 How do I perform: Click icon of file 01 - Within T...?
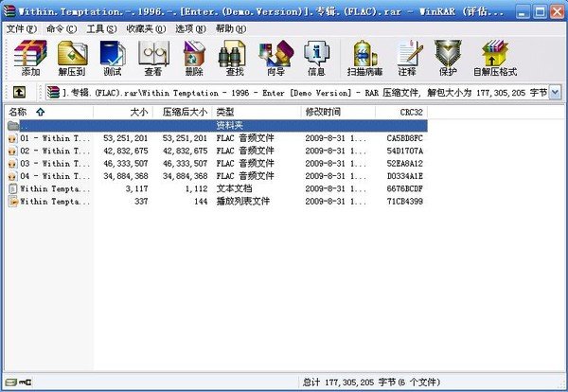tap(12, 138)
